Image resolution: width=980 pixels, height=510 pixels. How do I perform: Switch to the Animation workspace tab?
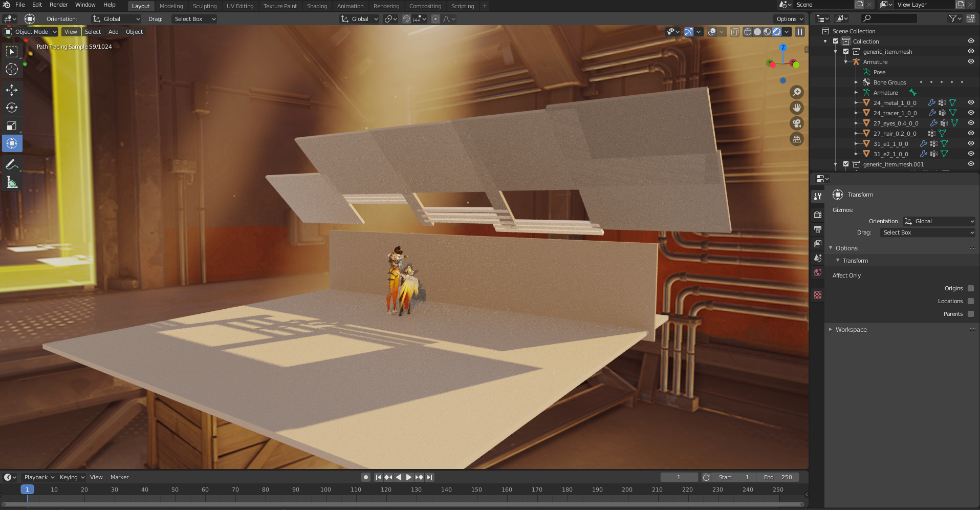pos(350,6)
